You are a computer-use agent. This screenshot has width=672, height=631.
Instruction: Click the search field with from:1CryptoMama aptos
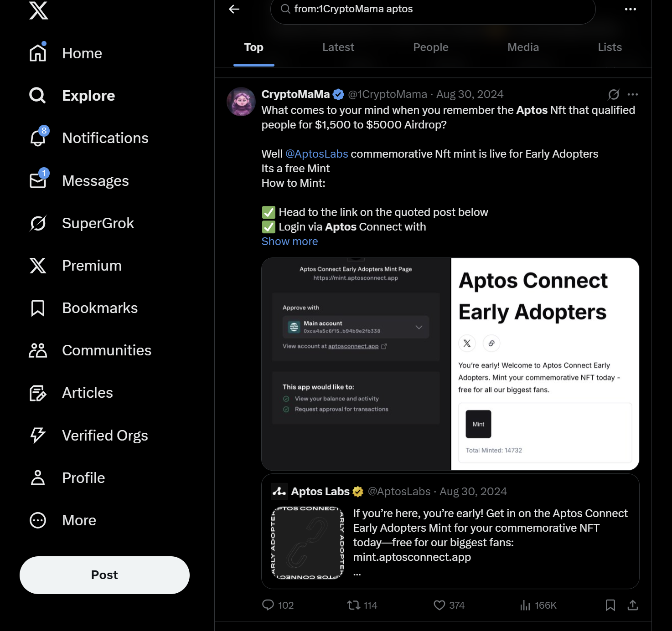coord(433,9)
